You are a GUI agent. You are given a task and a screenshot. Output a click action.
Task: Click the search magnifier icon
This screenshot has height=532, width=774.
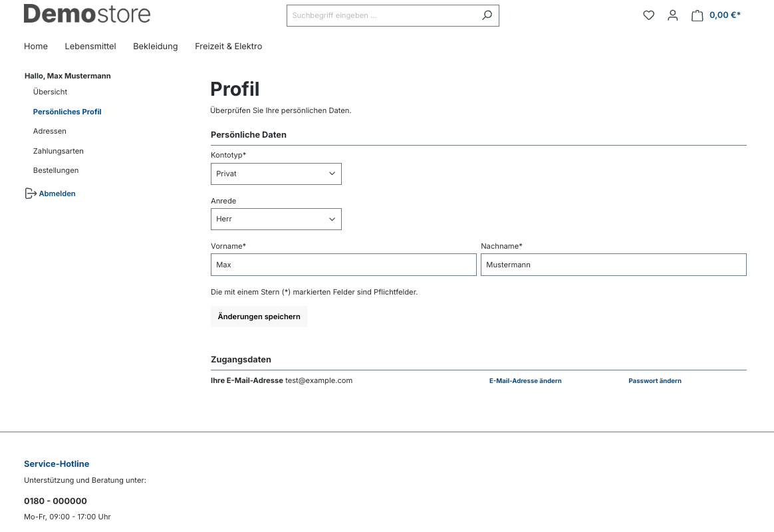[487, 15]
